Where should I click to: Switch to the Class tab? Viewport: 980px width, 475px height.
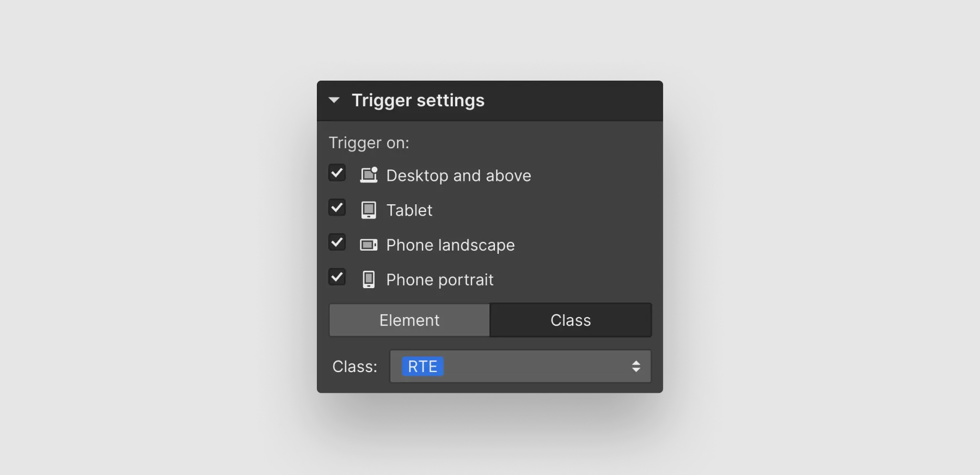click(x=571, y=320)
